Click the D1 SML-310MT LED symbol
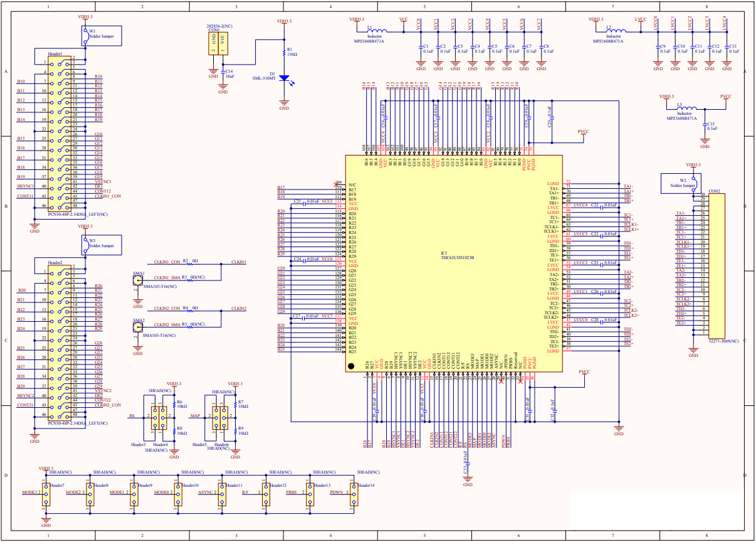Image resolution: width=756 pixels, height=542 pixels. click(x=285, y=78)
